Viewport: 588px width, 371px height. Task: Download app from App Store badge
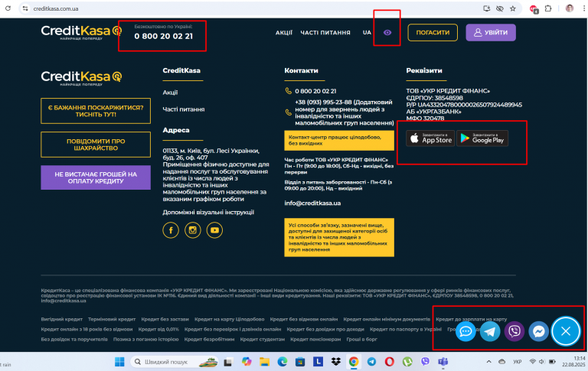click(430, 138)
